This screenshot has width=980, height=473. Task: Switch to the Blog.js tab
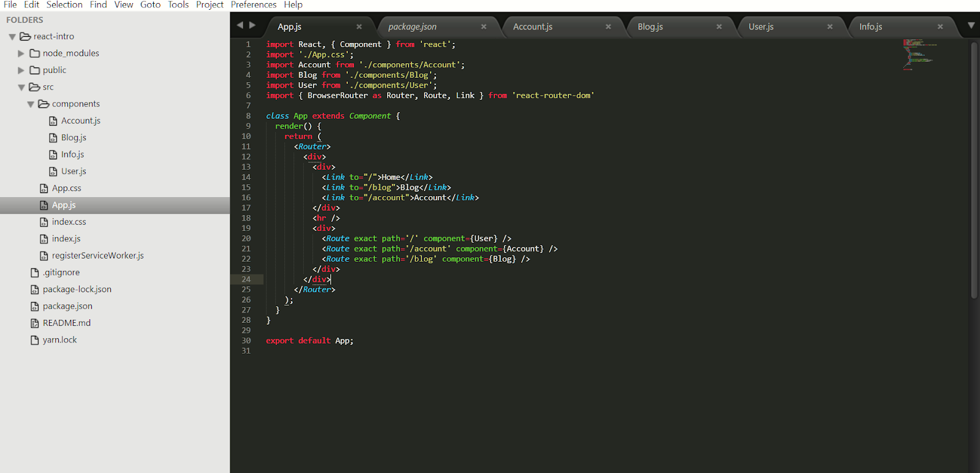[650, 26]
